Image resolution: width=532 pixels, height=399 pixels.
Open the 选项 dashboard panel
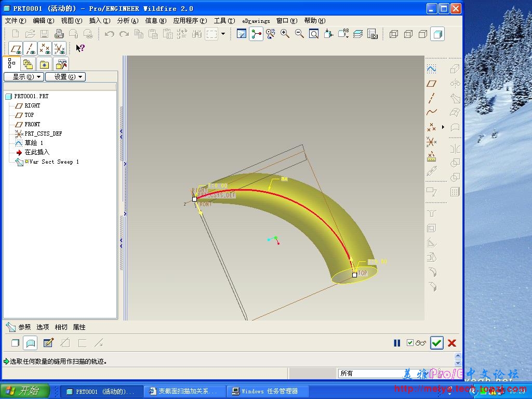coord(43,327)
